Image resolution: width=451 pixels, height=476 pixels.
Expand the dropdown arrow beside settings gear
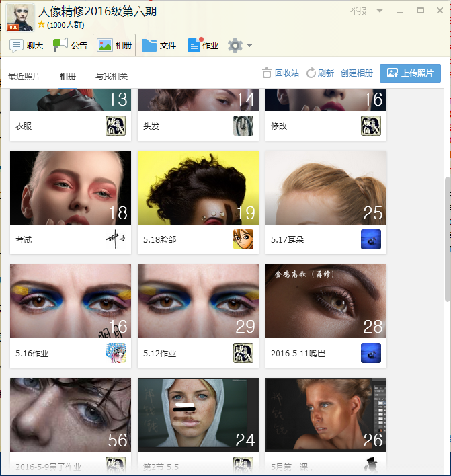pos(250,46)
